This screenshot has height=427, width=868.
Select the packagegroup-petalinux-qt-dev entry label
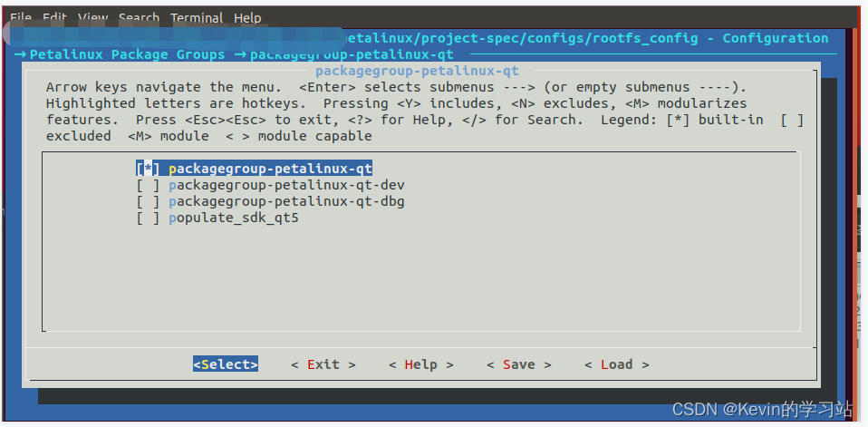coord(286,185)
